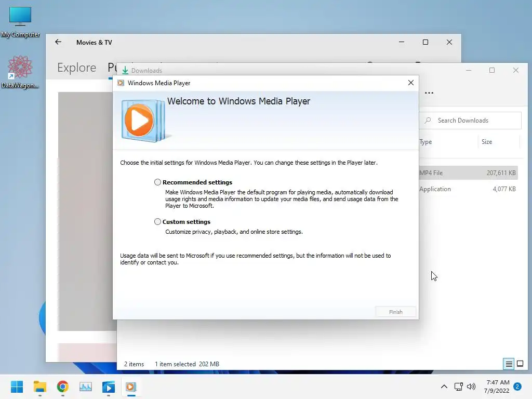Click the Windows Media Player title bar icon
This screenshot has height=399, width=532.
pos(121,83)
